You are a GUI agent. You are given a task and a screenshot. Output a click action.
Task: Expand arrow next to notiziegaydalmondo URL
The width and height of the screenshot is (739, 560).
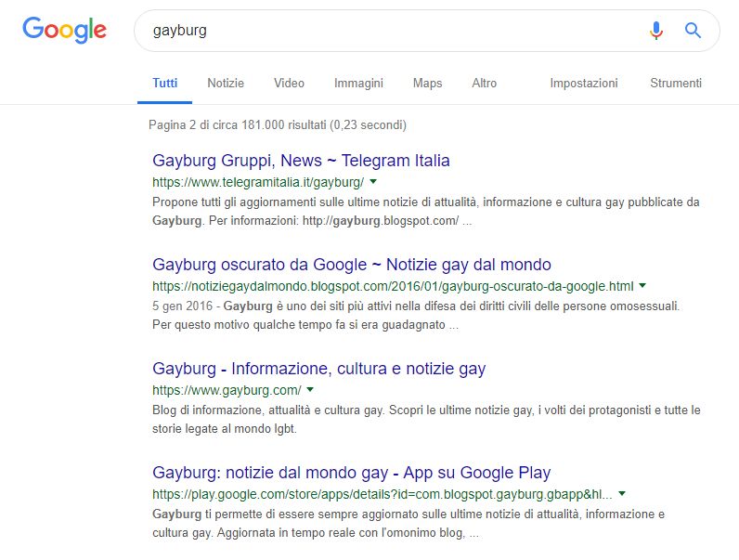pyautogui.click(x=642, y=286)
